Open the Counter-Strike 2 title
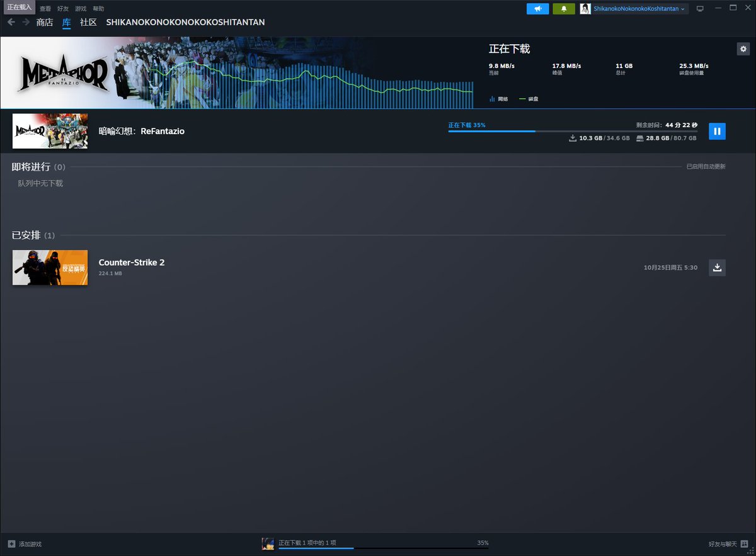Viewport: 756px width, 556px height. point(132,262)
